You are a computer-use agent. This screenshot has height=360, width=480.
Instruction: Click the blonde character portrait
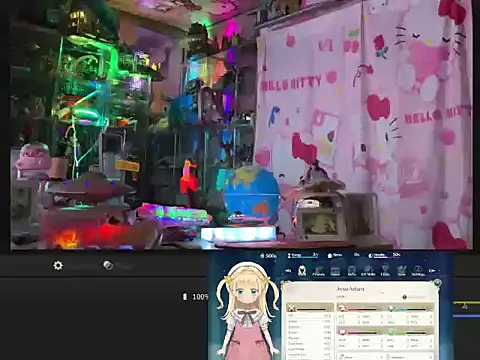247,312
